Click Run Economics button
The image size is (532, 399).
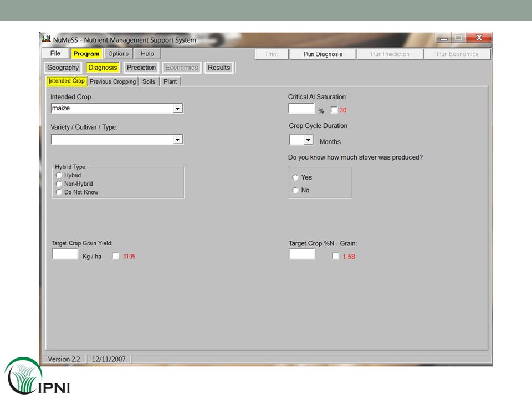(x=457, y=54)
